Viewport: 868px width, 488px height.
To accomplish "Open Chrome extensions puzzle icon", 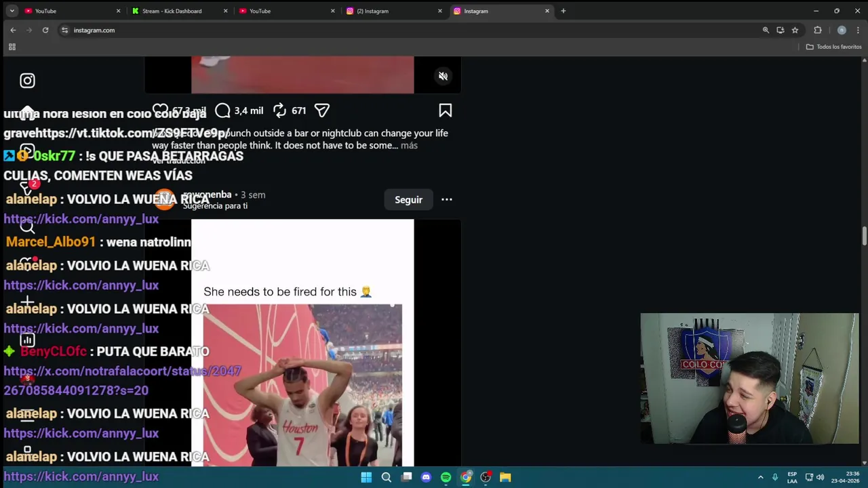I will tap(818, 30).
